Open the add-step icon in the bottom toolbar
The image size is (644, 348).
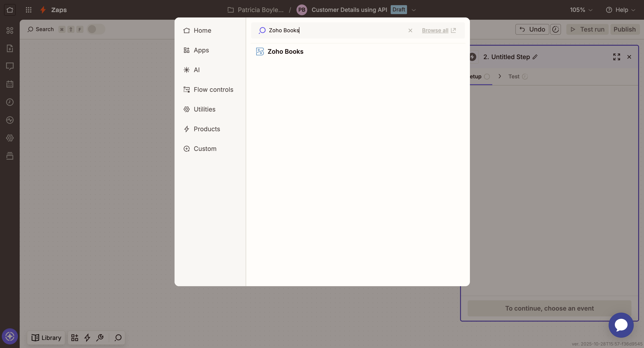click(74, 337)
